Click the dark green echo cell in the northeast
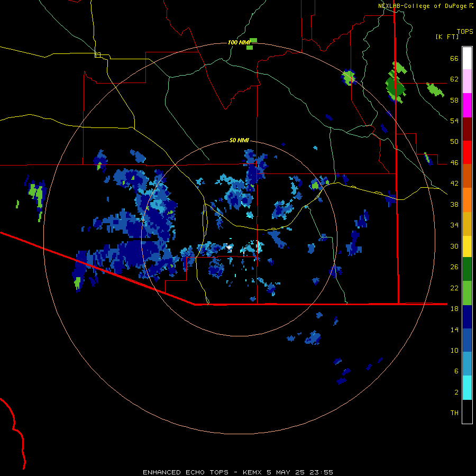Viewport: 476px width, 476px height. [395, 88]
